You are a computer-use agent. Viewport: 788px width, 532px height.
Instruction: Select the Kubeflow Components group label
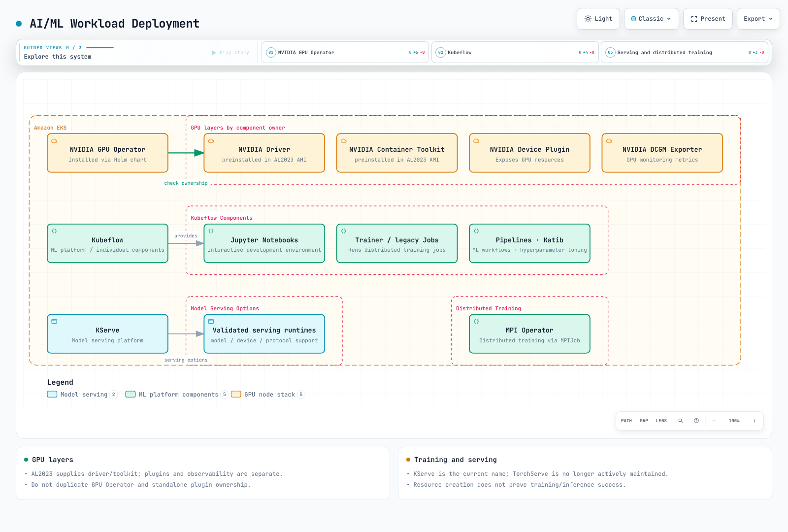222,218
